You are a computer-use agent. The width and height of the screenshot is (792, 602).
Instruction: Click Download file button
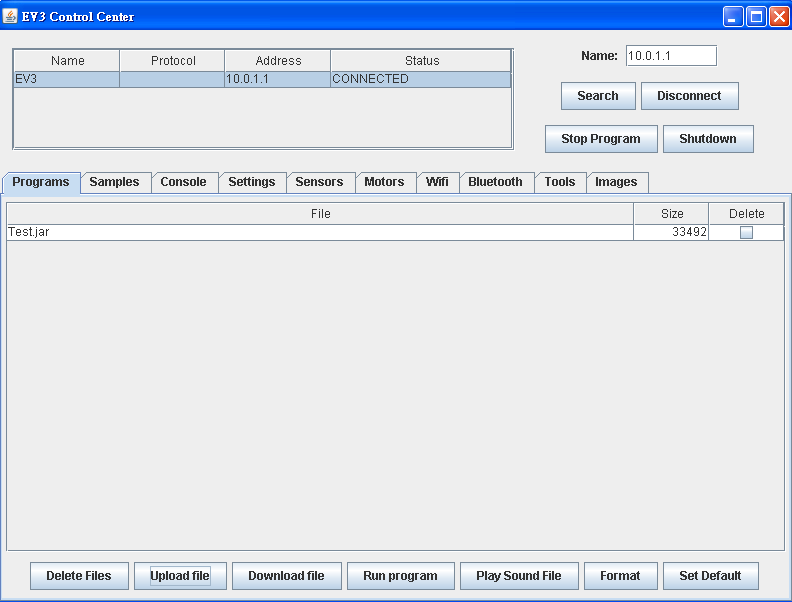click(286, 576)
